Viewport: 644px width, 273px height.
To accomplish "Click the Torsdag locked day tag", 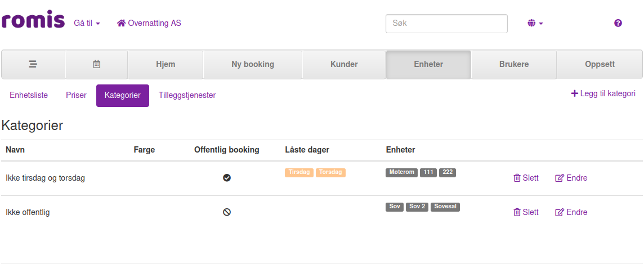I will point(330,172).
